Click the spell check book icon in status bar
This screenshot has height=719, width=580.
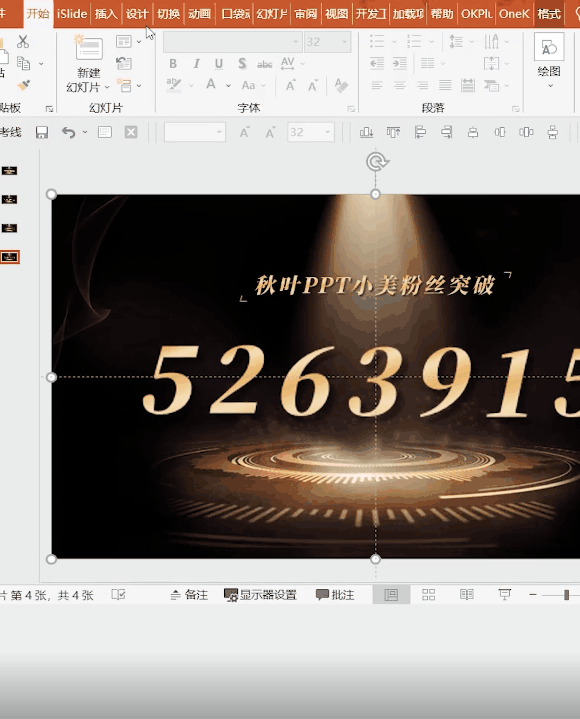[118, 595]
